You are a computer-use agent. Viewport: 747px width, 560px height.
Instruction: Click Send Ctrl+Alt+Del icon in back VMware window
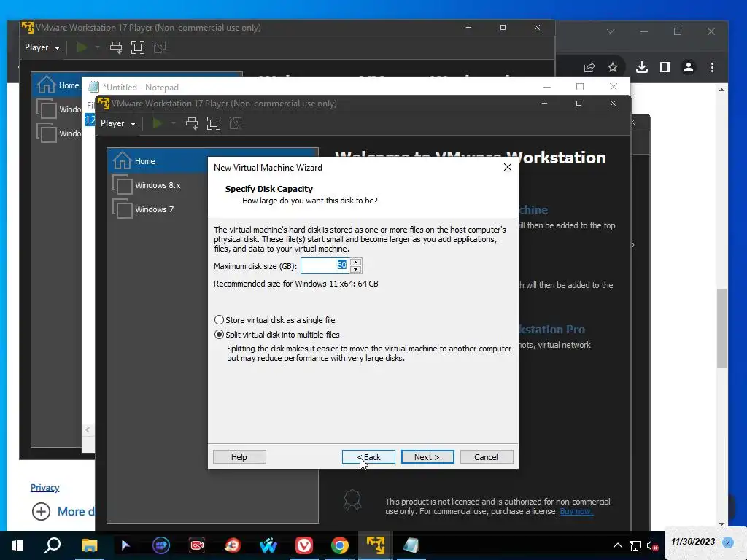coord(116,47)
